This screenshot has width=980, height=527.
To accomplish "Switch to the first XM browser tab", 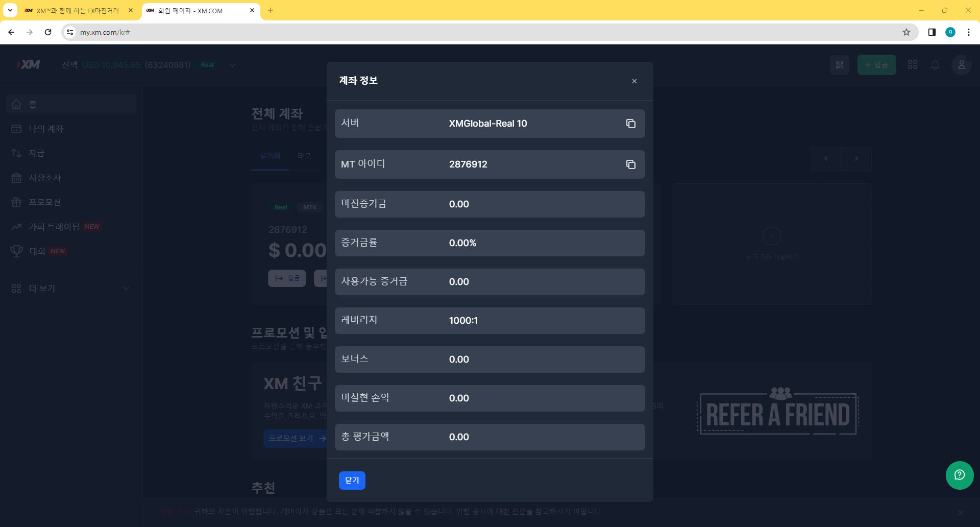I will click(76, 10).
